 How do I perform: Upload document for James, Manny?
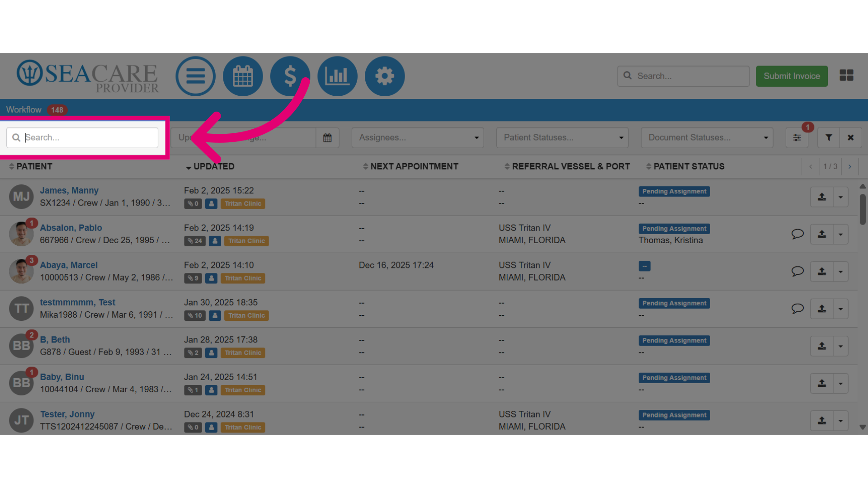[x=822, y=197]
